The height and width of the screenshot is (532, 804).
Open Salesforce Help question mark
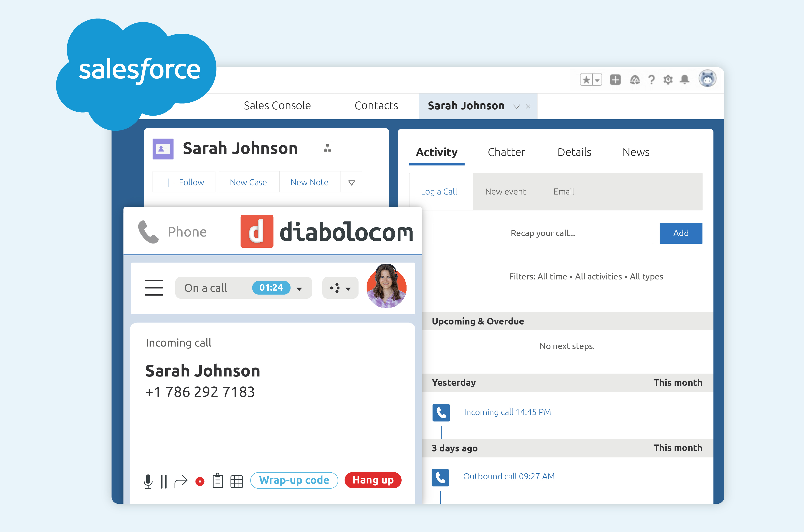click(652, 79)
